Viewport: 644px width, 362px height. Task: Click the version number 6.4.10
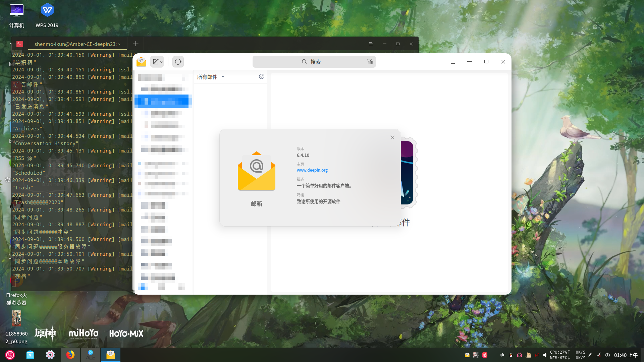point(303,155)
